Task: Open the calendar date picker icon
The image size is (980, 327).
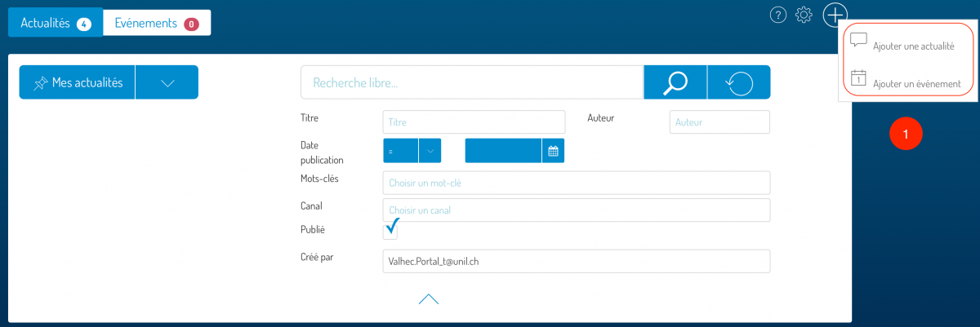Action: click(x=553, y=151)
